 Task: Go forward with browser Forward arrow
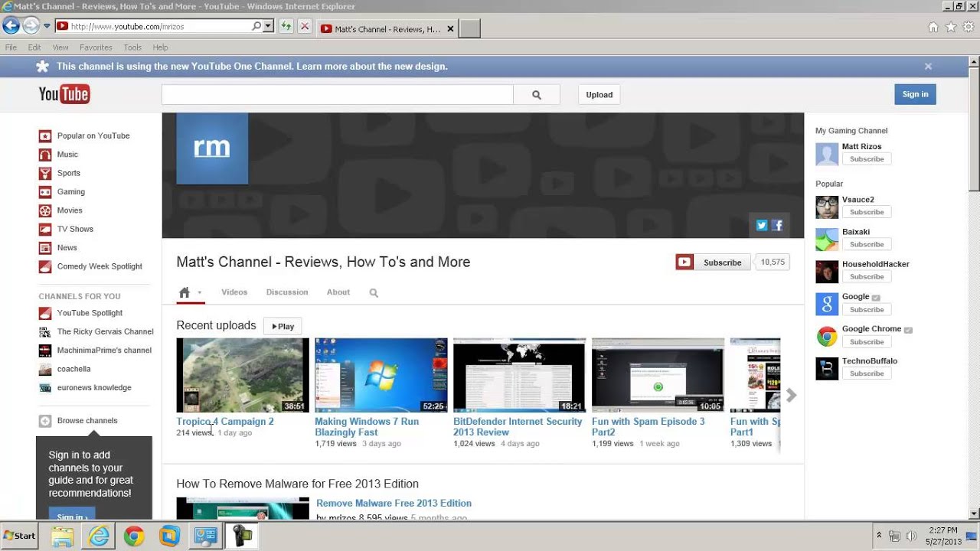[31, 26]
